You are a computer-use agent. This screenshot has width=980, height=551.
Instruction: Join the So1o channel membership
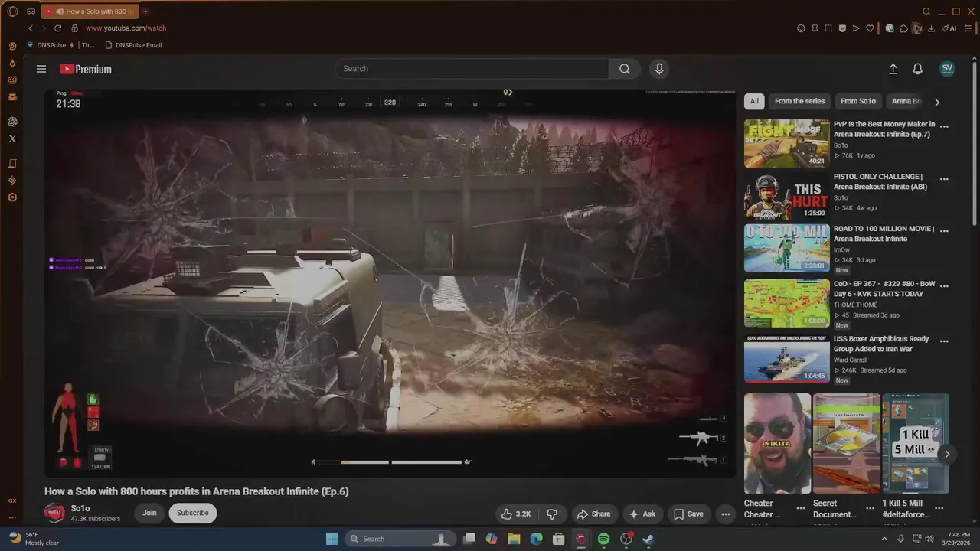149,513
